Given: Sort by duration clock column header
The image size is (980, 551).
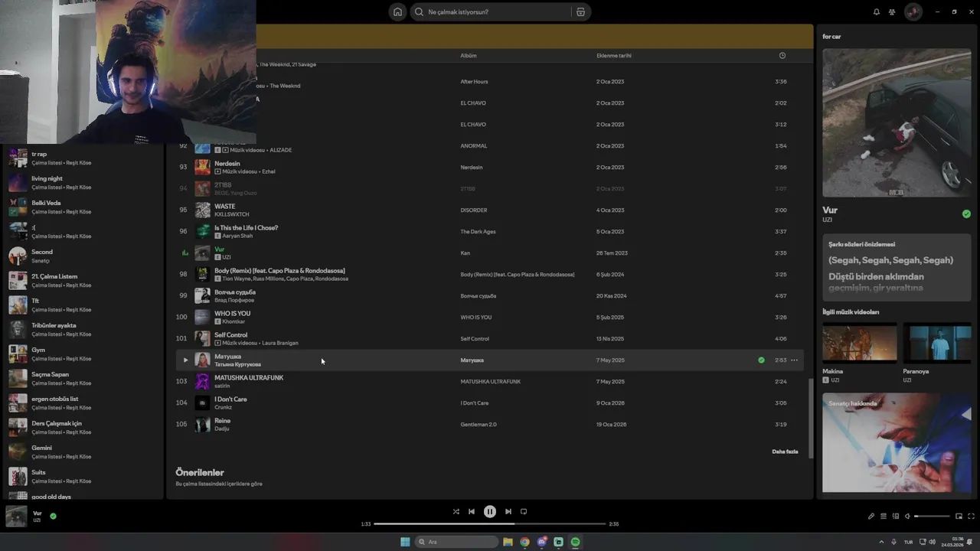Looking at the screenshot, I should point(782,55).
